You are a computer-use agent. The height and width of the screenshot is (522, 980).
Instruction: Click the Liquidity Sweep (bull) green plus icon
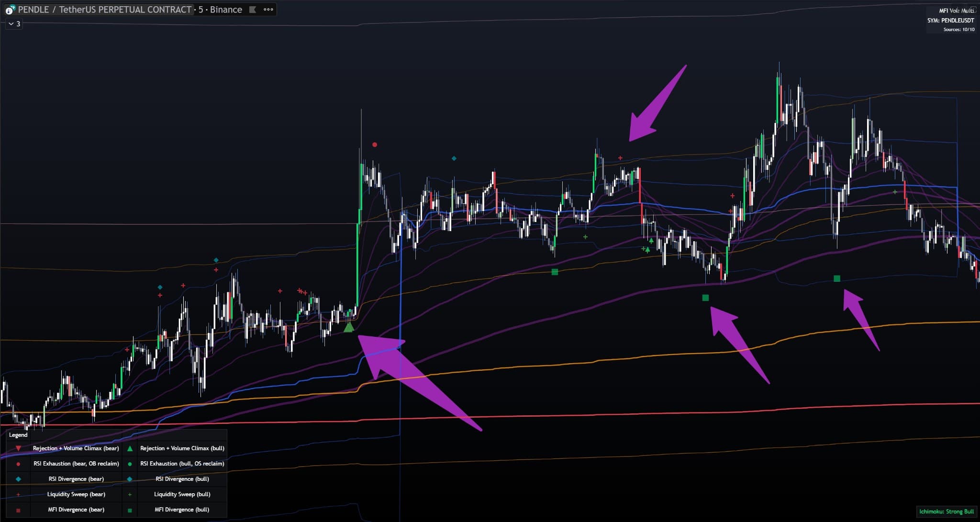pyautogui.click(x=129, y=494)
